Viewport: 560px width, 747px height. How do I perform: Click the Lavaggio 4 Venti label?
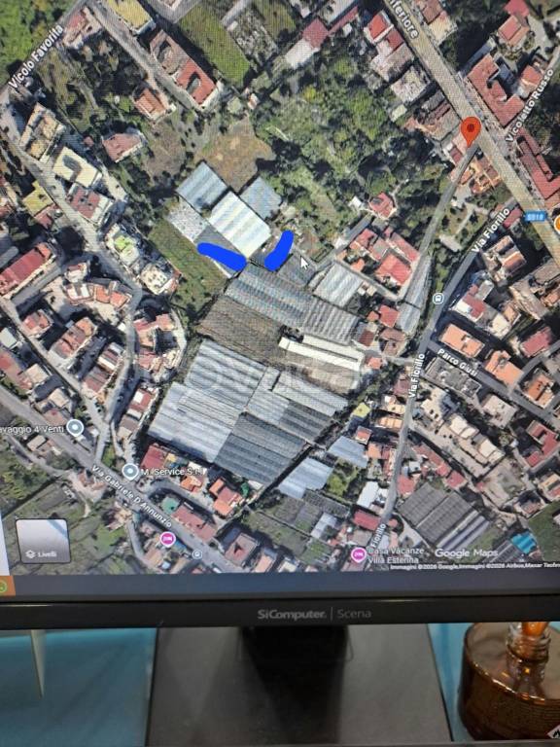pyautogui.click(x=32, y=429)
